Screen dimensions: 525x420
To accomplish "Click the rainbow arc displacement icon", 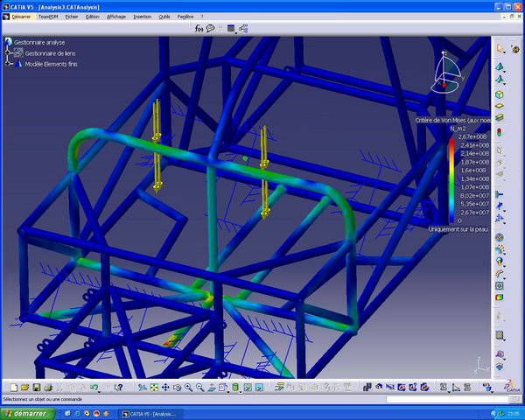I will 500,249.
